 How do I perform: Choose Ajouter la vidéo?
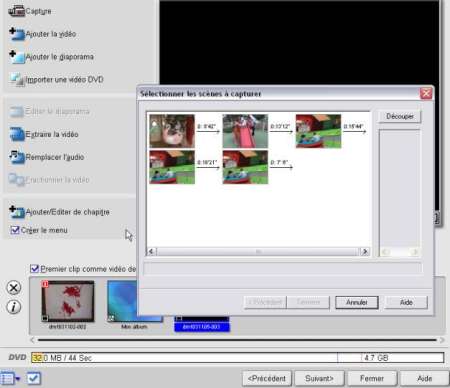pyautogui.click(x=43, y=34)
